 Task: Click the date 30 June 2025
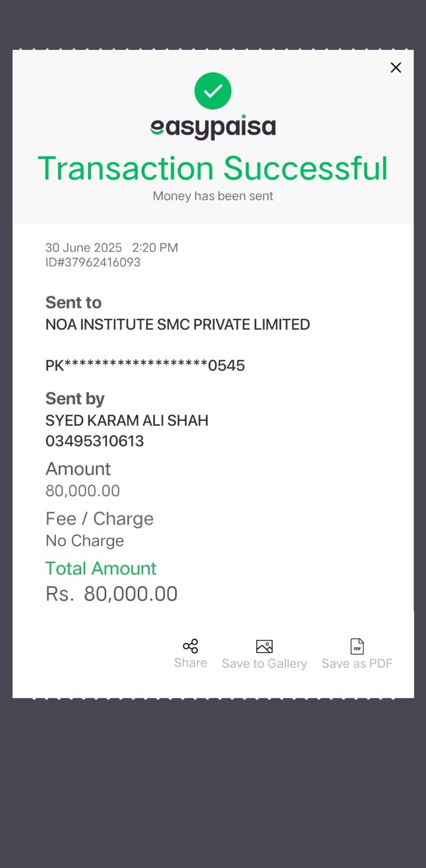(x=83, y=248)
